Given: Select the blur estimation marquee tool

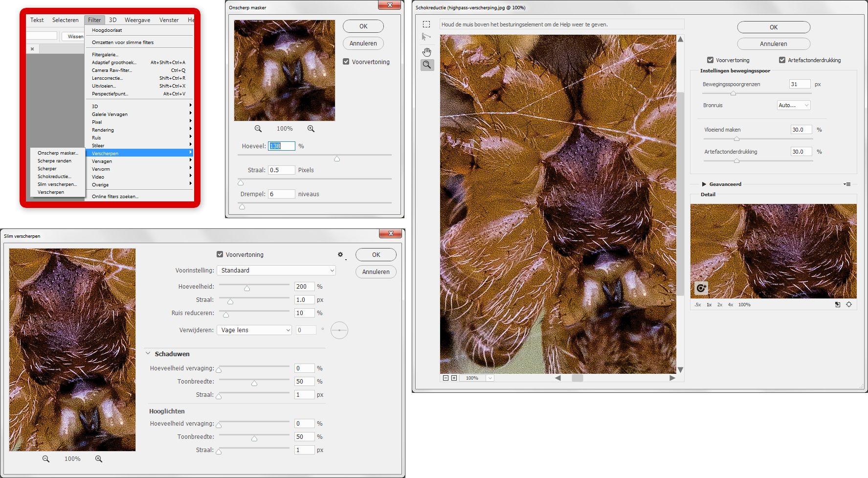Looking at the screenshot, I should tap(426, 24).
